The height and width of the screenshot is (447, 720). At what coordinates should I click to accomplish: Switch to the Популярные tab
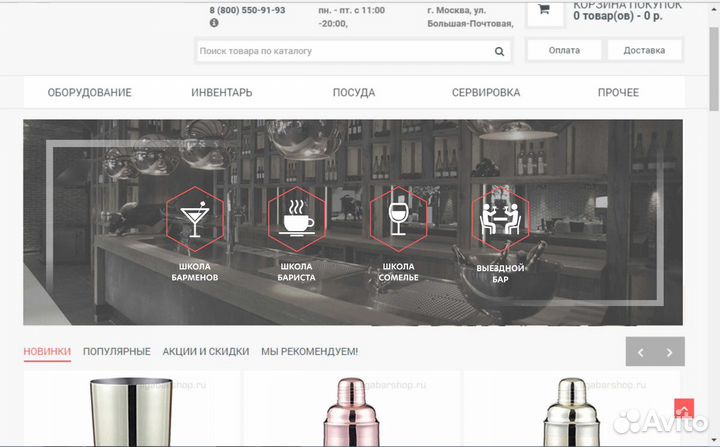point(117,352)
